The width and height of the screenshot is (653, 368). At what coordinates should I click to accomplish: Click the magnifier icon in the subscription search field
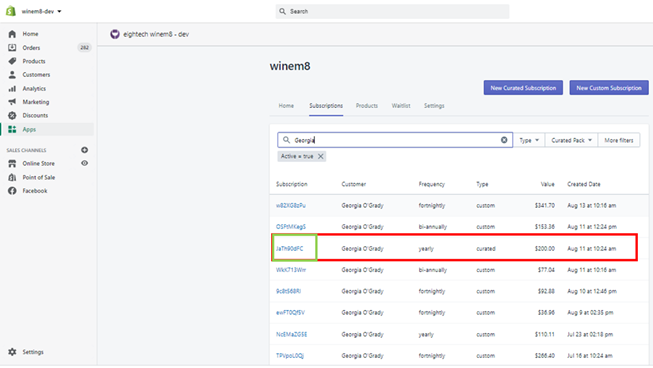tap(286, 140)
